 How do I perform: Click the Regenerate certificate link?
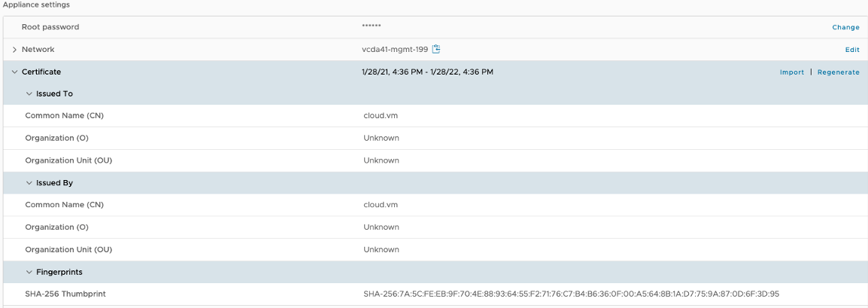838,72
